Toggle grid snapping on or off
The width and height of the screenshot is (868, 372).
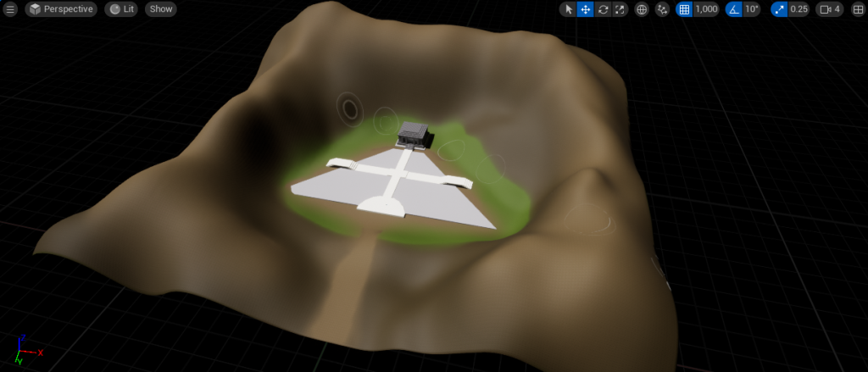coord(685,9)
